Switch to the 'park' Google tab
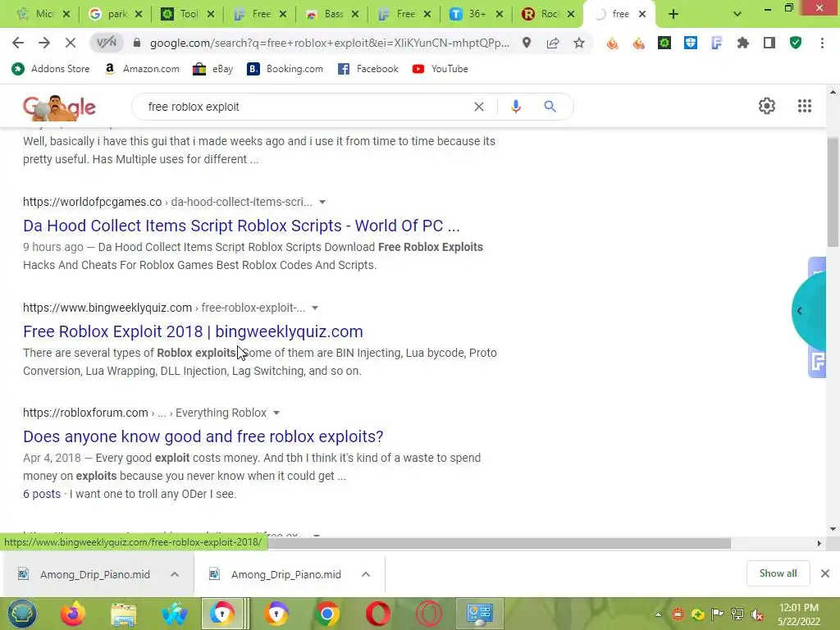 click(115, 14)
